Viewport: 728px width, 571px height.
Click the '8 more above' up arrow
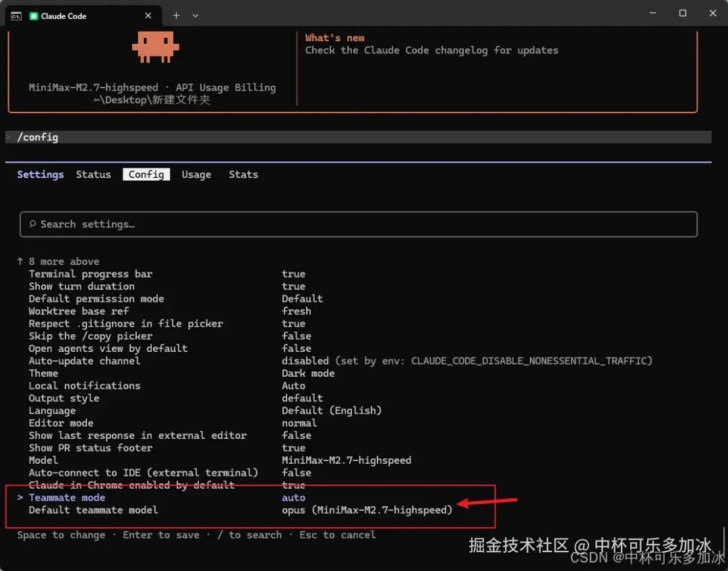click(20, 262)
